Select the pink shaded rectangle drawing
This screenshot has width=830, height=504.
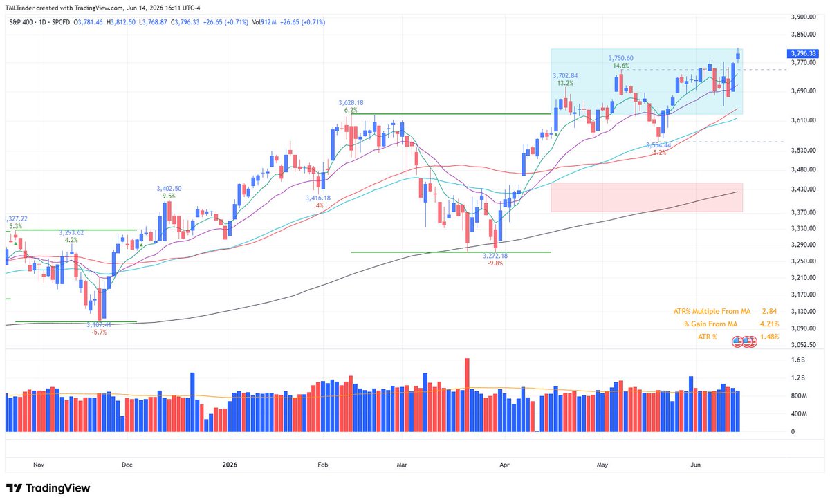[647, 198]
